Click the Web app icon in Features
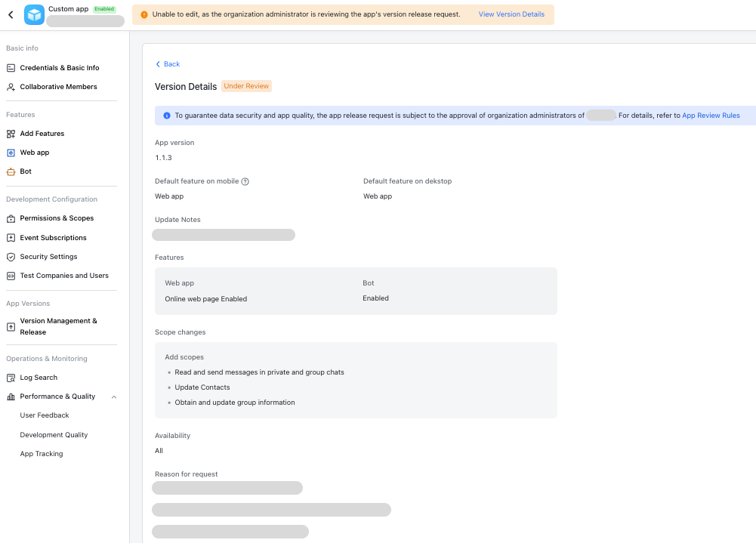Image resolution: width=756 pixels, height=543 pixels. 11,152
